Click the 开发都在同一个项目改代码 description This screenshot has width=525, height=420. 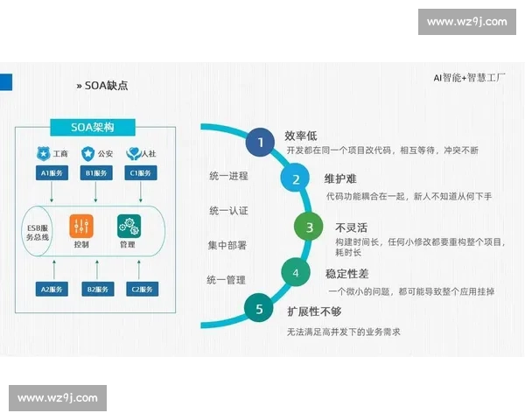pos(382,150)
